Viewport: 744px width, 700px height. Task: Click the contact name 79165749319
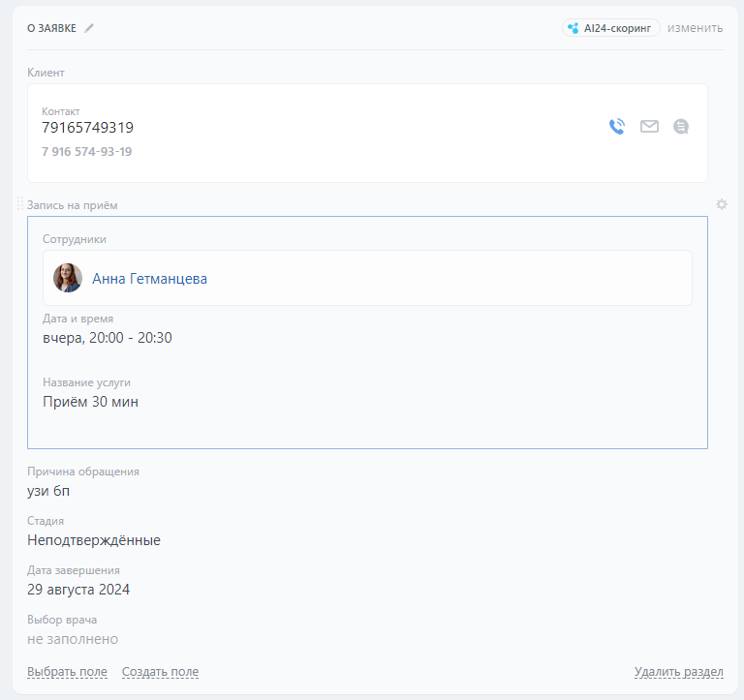click(x=87, y=128)
